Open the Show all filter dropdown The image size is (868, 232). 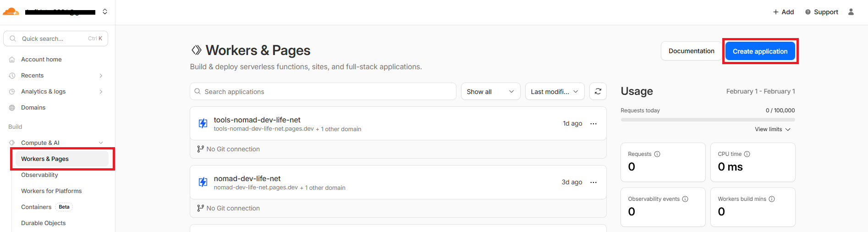click(x=490, y=92)
